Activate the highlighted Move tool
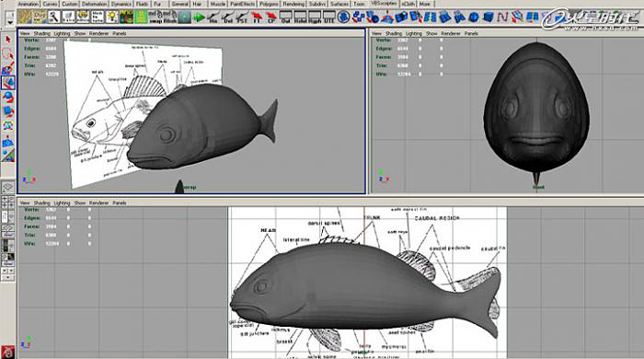Viewport: 644px width, 359px height. (7, 83)
